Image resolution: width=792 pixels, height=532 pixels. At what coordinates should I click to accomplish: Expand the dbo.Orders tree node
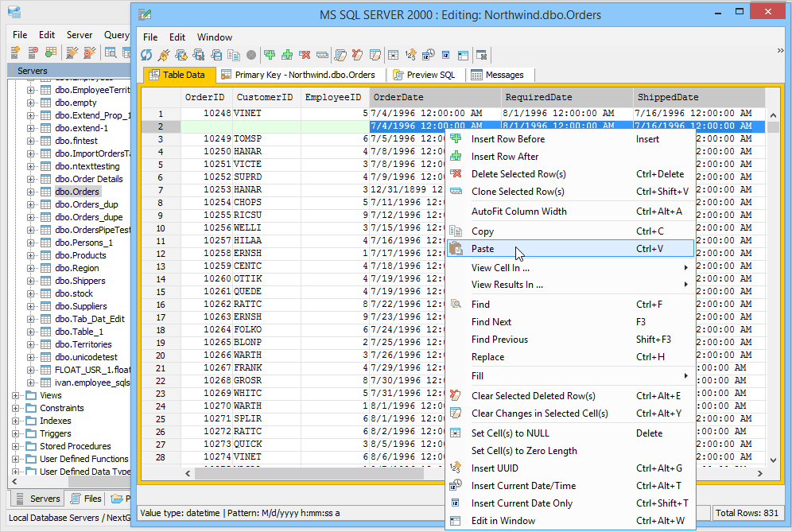click(x=30, y=192)
